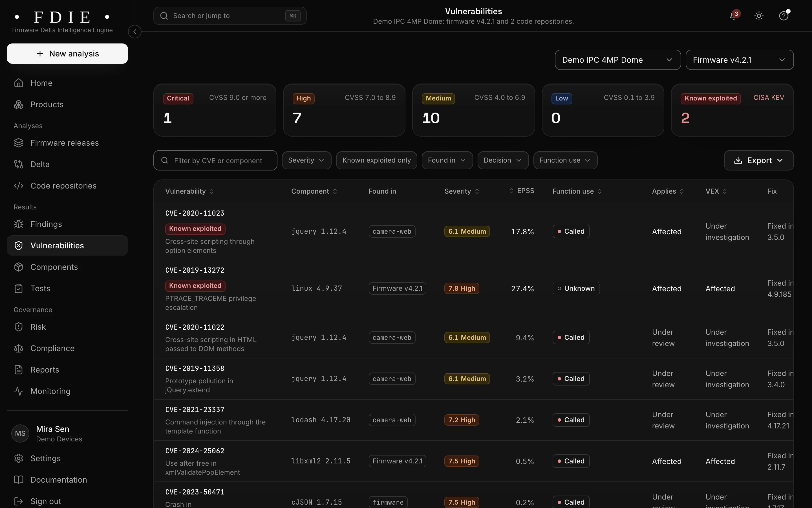Select Vulnerabilities in the sidebar
The width and height of the screenshot is (812, 508).
pyautogui.click(x=67, y=246)
